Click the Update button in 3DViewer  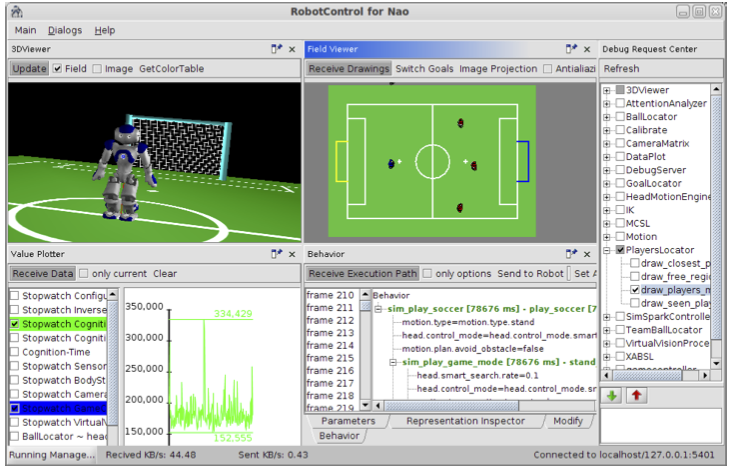(x=29, y=68)
